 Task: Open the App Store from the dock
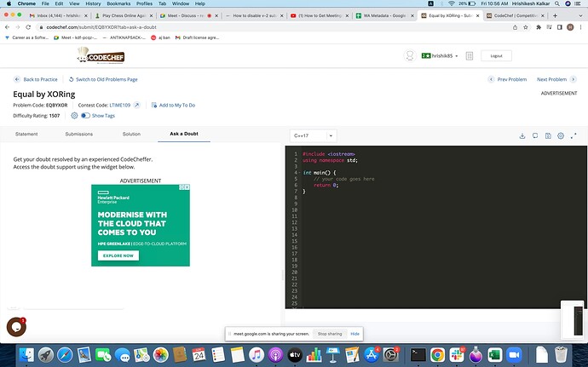pyautogui.click(x=371, y=354)
